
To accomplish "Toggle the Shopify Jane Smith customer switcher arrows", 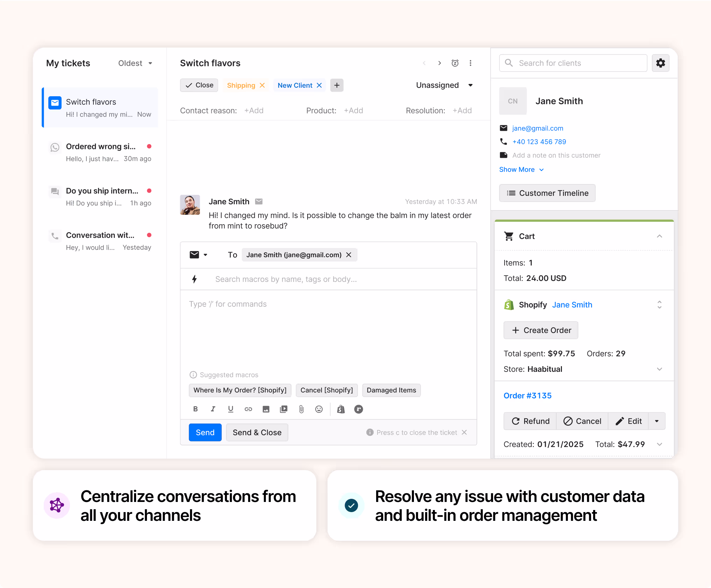I will click(x=660, y=305).
